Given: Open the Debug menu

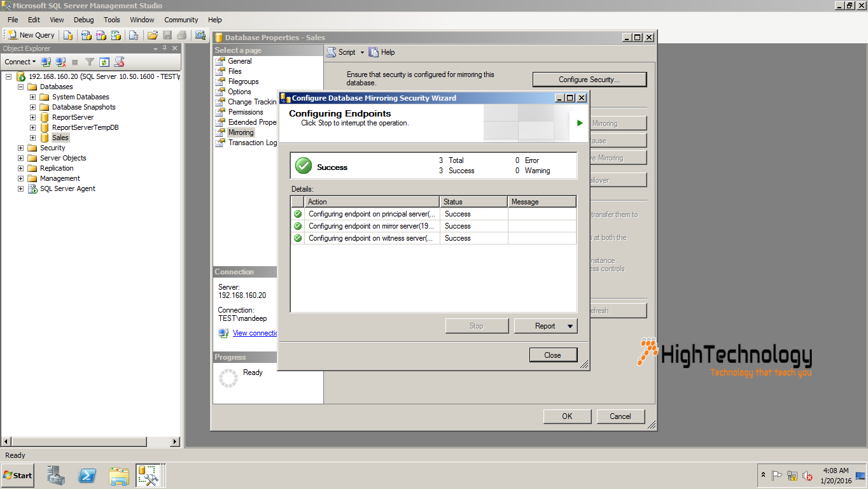Looking at the screenshot, I should coord(83,20).
